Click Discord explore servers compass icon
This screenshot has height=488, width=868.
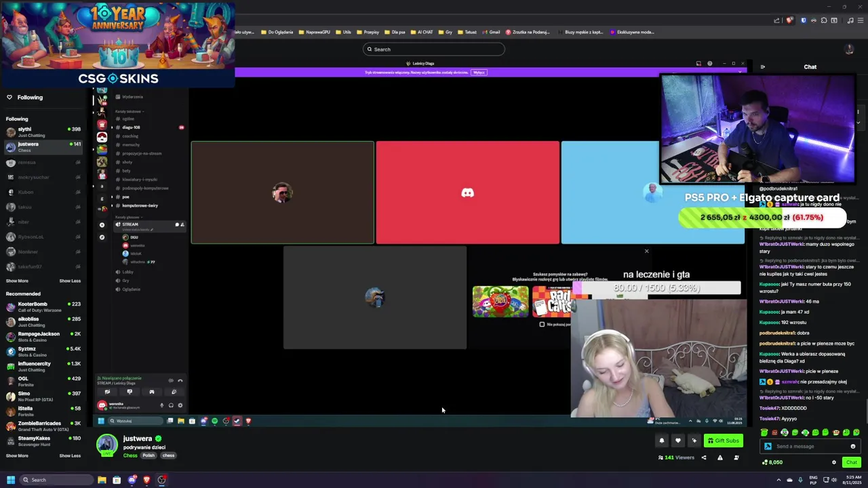coord(102,237)
